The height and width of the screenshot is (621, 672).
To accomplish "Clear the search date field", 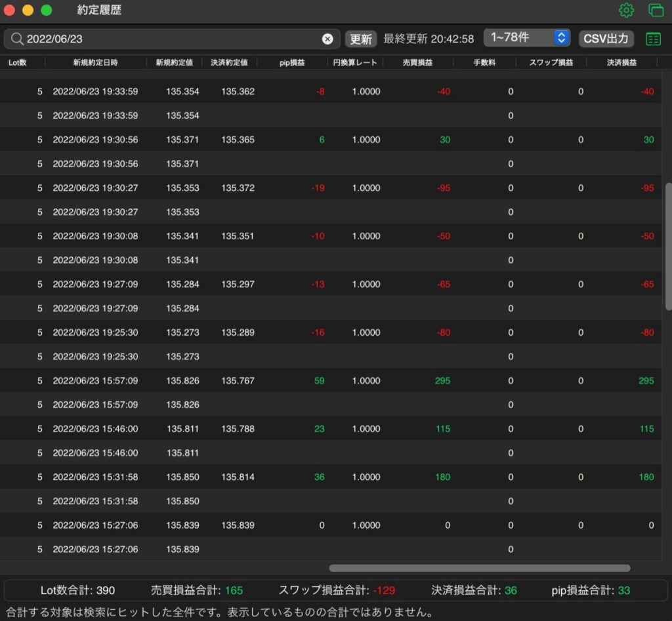I will point(327,39).
